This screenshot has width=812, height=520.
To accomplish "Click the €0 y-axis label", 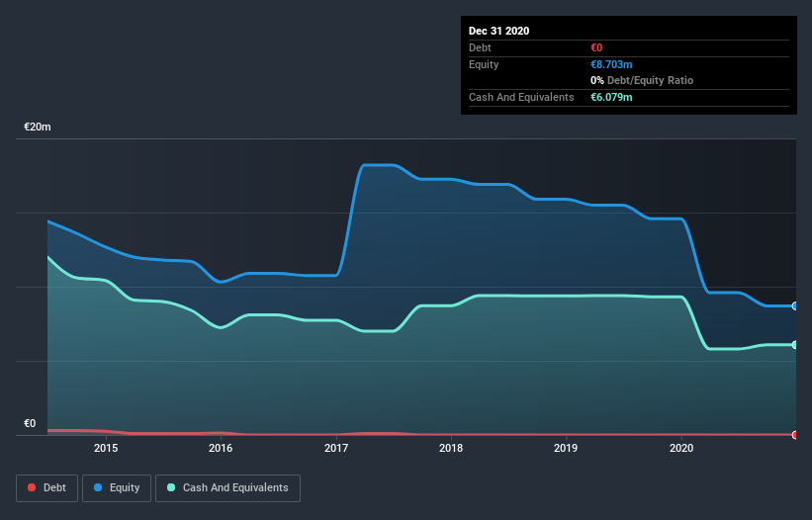I will click(x=30, y=424).
